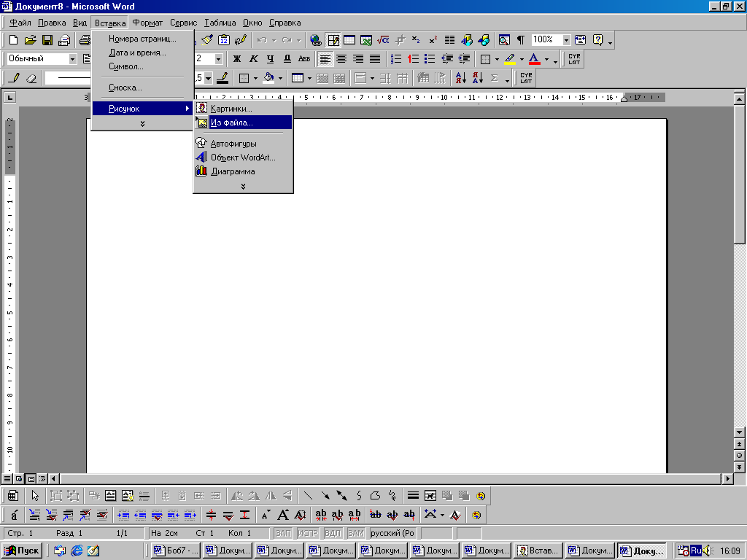
Task: Choose Из файла... in the submenu
Action: [x=243, y=122]
